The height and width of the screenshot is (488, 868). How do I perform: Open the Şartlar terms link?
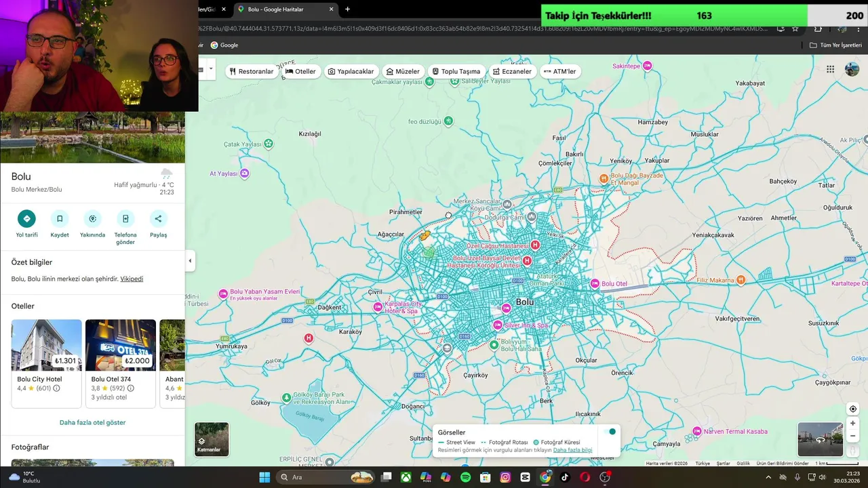(724, 464)
